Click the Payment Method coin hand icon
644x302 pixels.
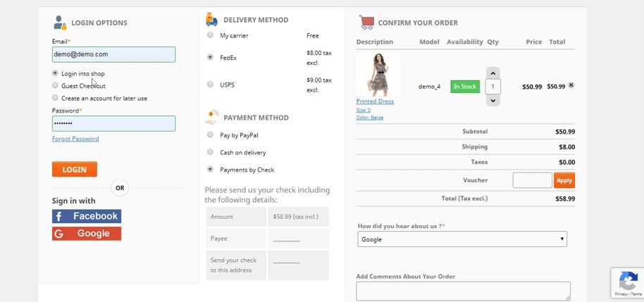coord(212,118)
